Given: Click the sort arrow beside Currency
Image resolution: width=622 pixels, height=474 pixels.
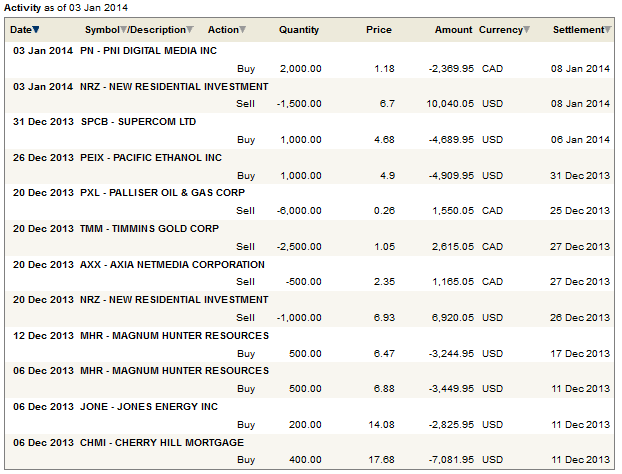Looking at the screenshot, I should click(x=528, y=30).
